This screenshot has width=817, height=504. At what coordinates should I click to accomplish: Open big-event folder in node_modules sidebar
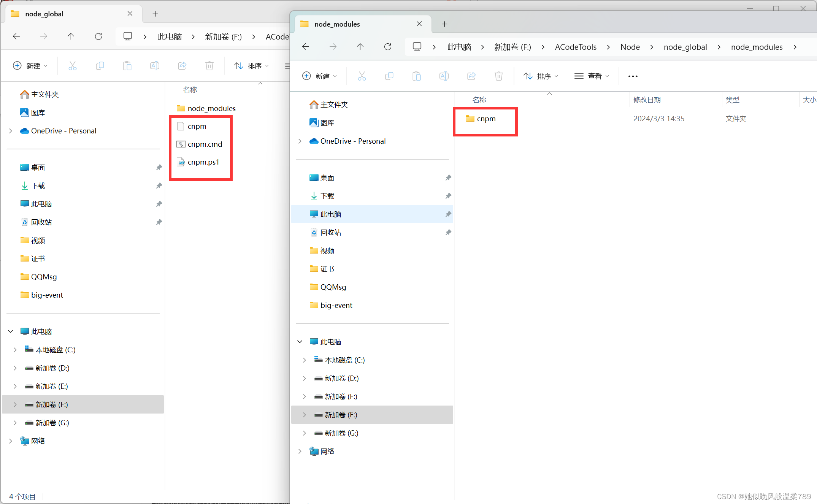pos(331,305)
